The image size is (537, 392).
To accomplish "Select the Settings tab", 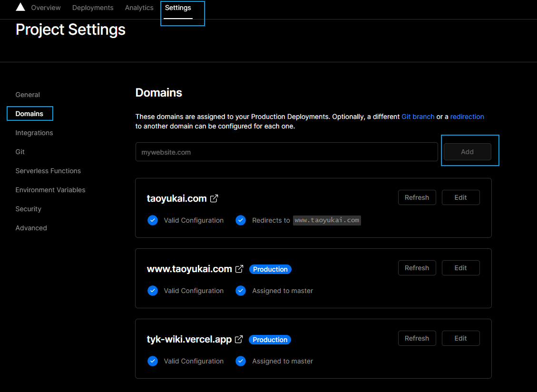I will (178, 8).
